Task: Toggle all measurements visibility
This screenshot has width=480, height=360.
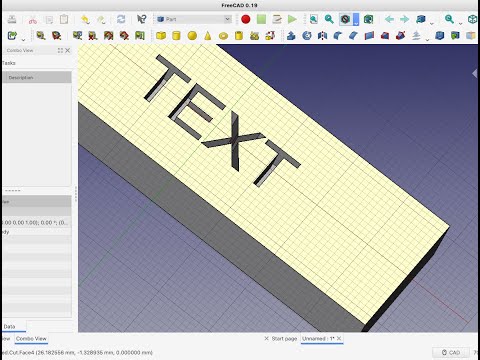Action: tap(108, 35)
